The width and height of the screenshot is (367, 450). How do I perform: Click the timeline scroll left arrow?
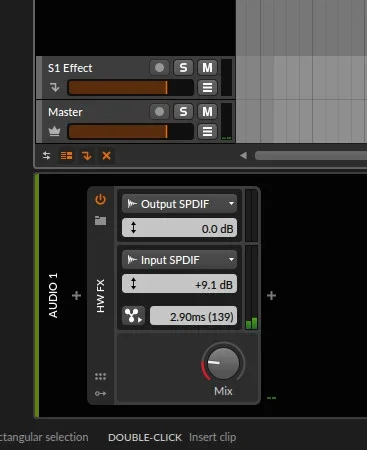click(243, 155)
